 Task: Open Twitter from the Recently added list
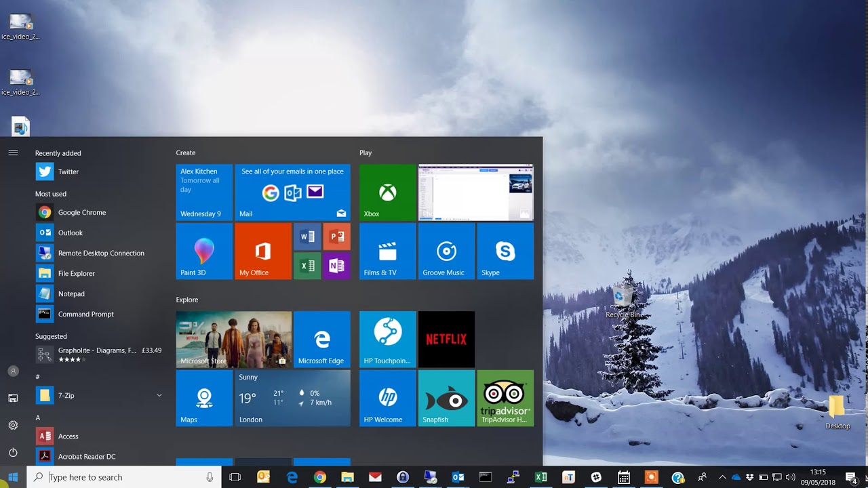click(98, 171)
